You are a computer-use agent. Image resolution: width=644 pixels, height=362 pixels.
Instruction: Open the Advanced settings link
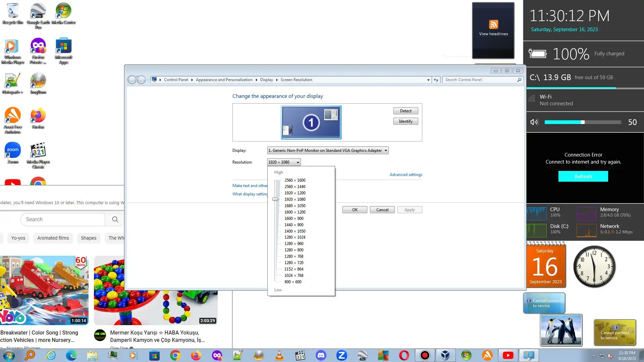click(406, 175)
